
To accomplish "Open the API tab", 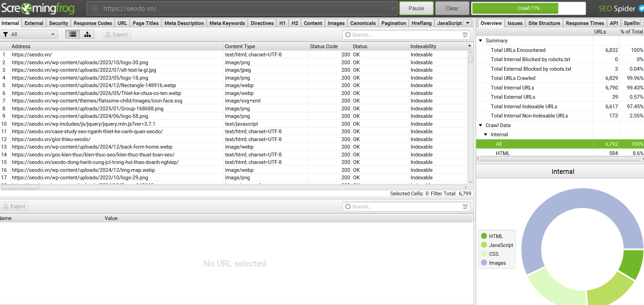I will point(614,23).
